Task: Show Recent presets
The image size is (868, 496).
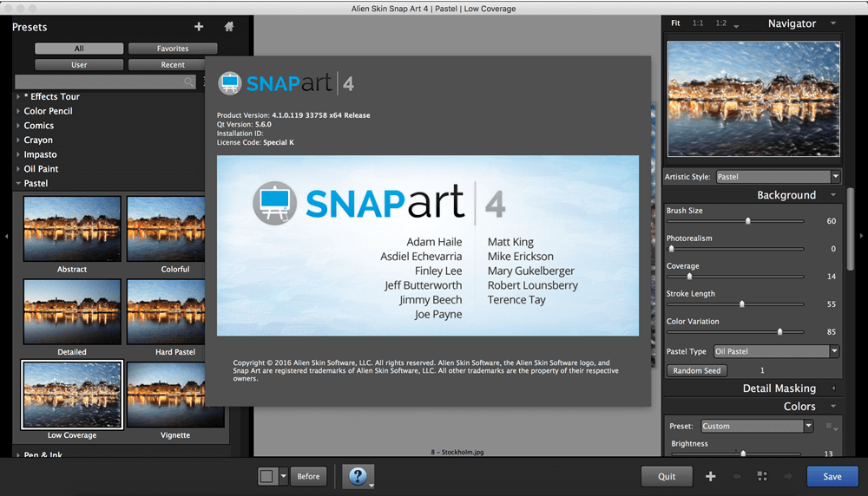Action: tap(173, 65)
